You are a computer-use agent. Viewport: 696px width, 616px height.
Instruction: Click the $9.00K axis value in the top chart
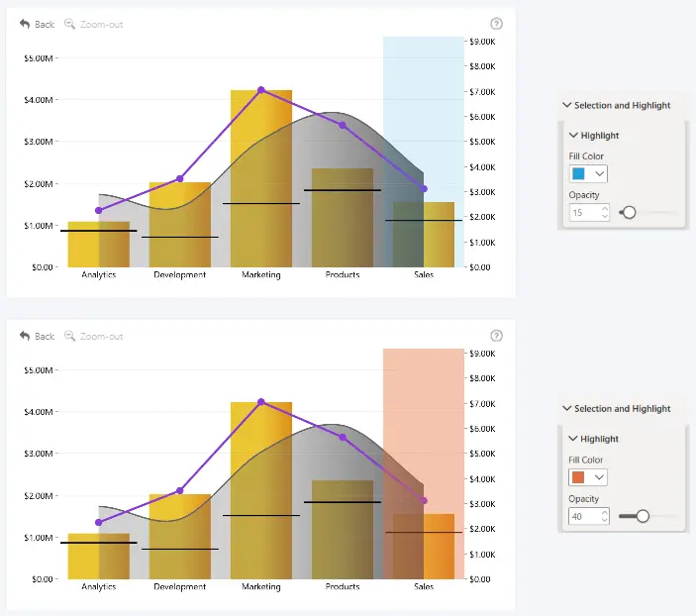pyautogui.click(x=482, y=42)
